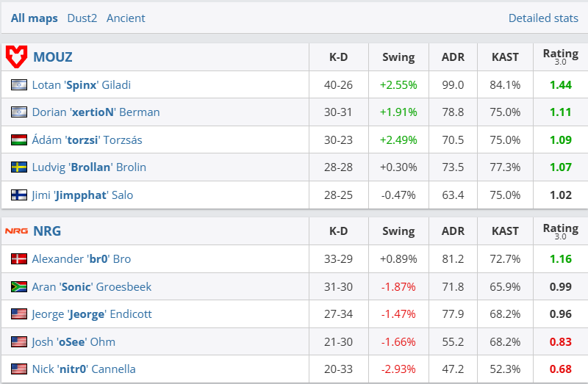Click the MOUZ table Swing column header

tap(398, 57)
